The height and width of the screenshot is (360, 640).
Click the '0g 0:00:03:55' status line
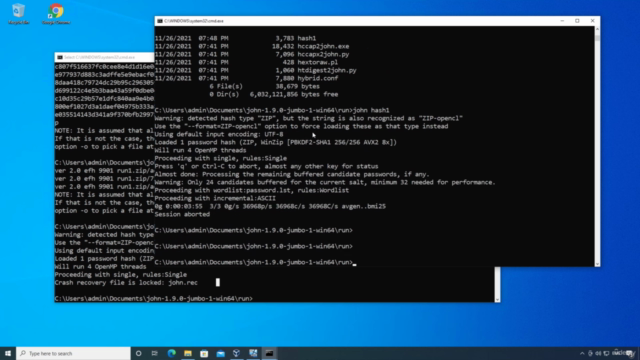270,207
